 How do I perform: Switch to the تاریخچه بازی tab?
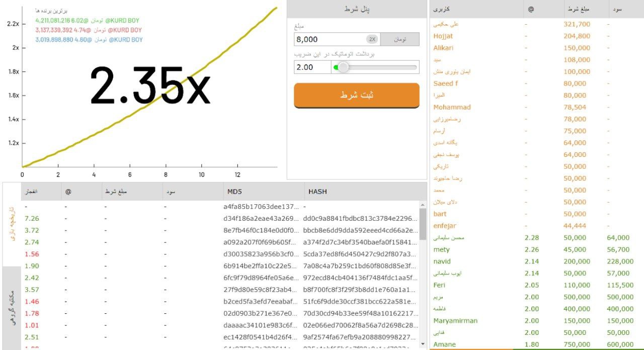12,224
